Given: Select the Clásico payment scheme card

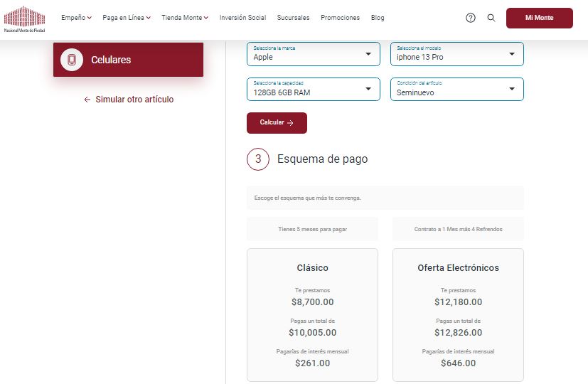Looking at the screenshot, I should 312,314.
